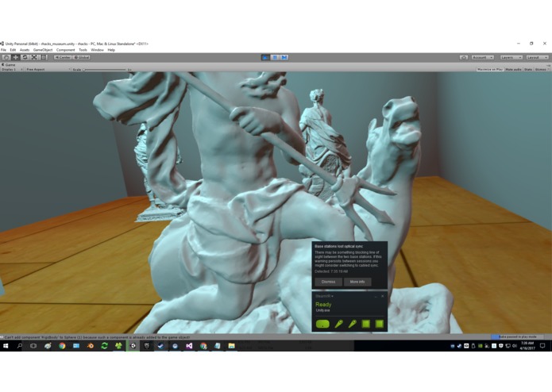Open the taskbar clock and date
The width and height of the screenshot is (552, 392).
(x=527, y=346)
